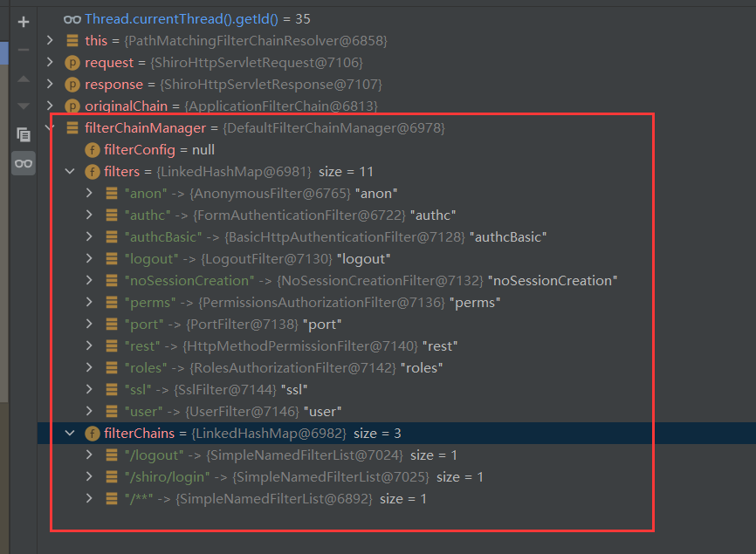Click glasses icon beside Thread.currentThread().getId()
Screen dimensions: 756x554
coord(72,19)
